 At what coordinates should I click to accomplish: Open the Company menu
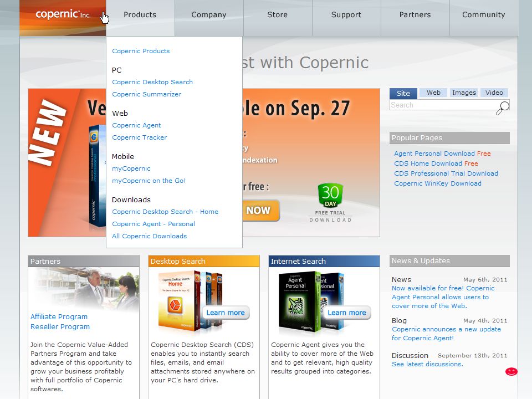(x=209, y=14)
